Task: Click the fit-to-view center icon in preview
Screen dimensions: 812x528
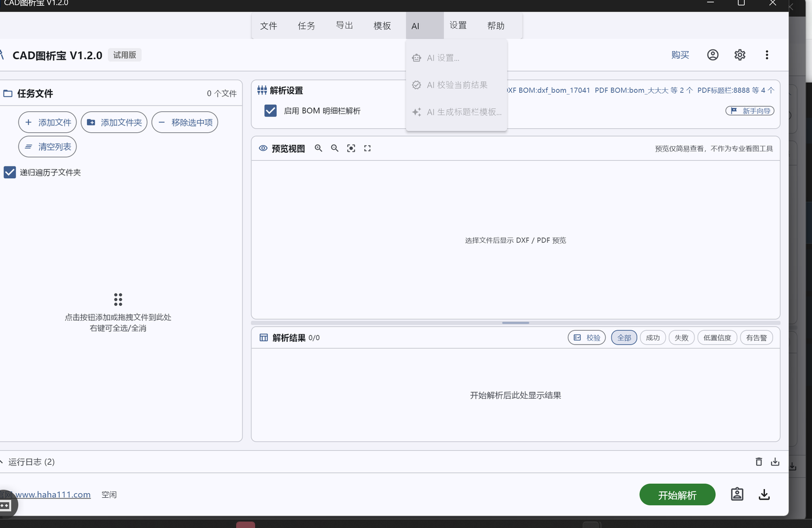Action: click(x=351, y=149)
